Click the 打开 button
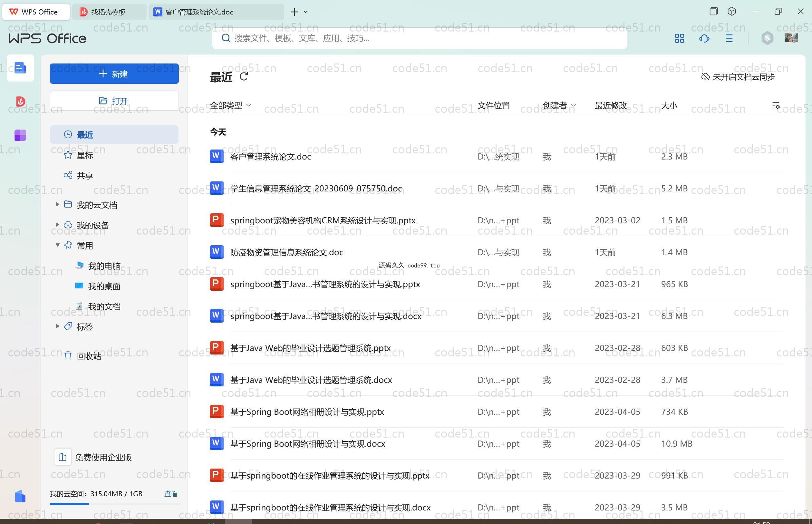 pyautogui.click(x=114, y=101)
